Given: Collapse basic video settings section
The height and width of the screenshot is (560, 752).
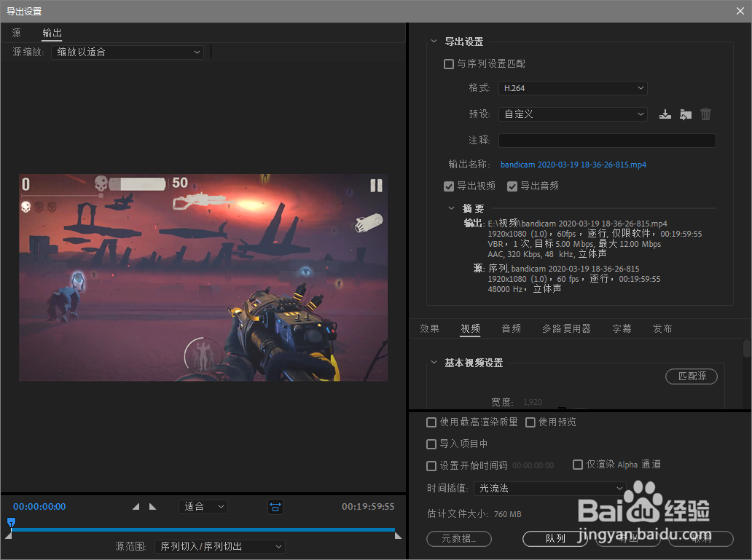Looking at the screenshot, I should coord(434,362).
